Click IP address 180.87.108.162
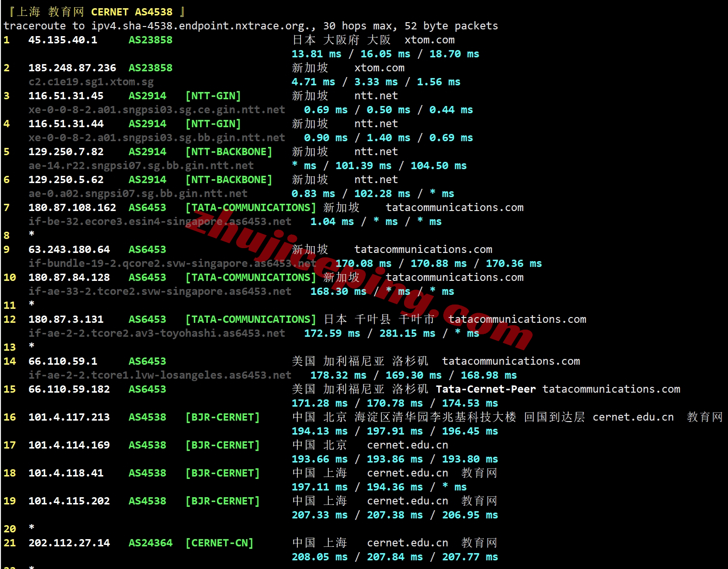Image resolution: width=728 pixels, height=569 pixels. [72, 207]
